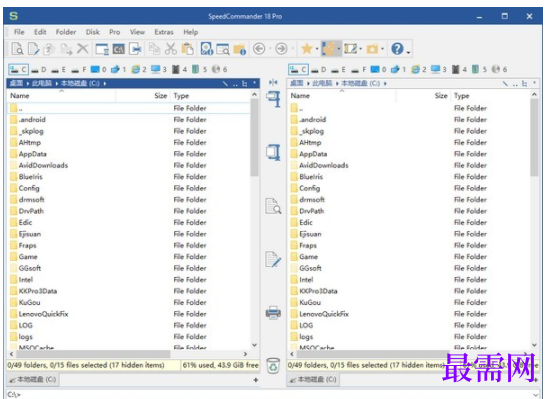Viewport: 554px width, 399px height.
Task: Expand the arrow after 本地磁盘 (C:) in right path
Action: 385,83
